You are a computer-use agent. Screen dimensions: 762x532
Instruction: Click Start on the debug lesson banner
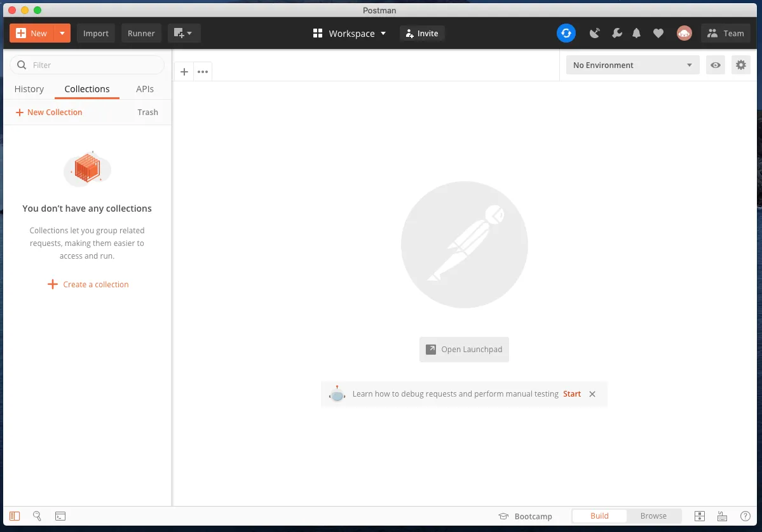click(572, 394)
